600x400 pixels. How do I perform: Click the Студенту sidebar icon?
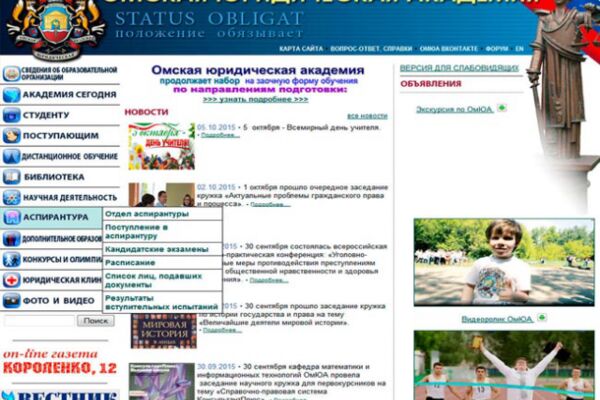pyautogui.click(x=11, y=115)
